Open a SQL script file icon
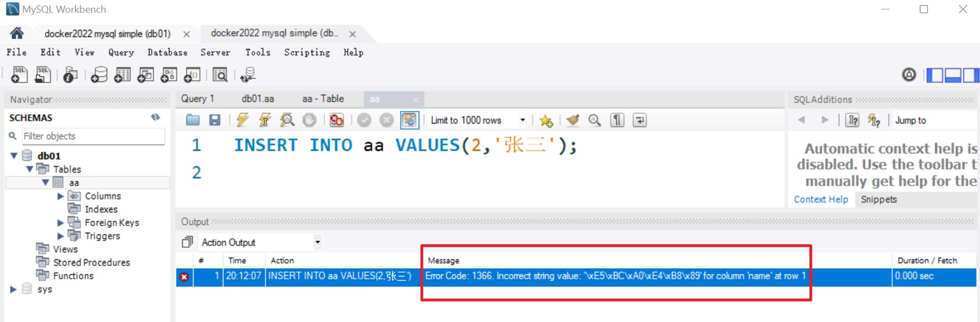This screenshot has width=980, height=322. tap(43, 74)
